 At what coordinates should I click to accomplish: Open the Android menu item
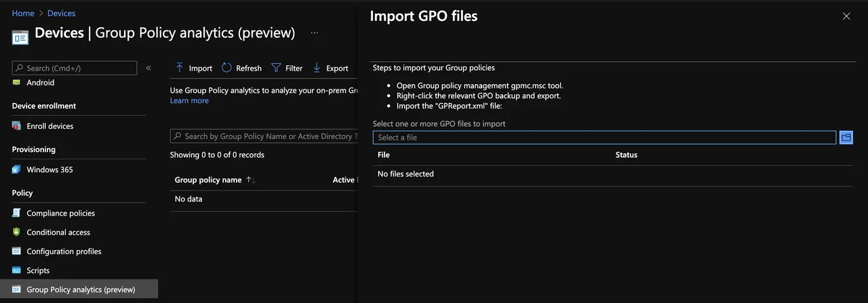(41, 83)
